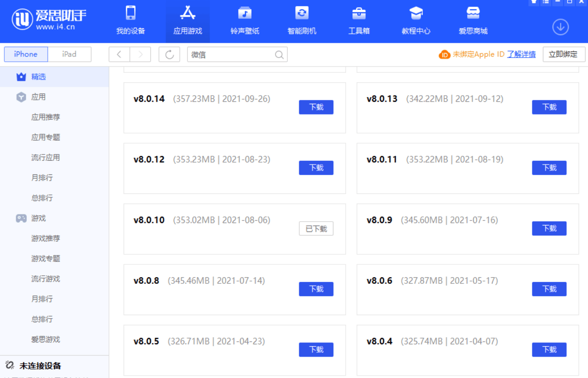Screen dimensions: 588x378
Task: Click the v8.0.12 version label
Action: 149,159
